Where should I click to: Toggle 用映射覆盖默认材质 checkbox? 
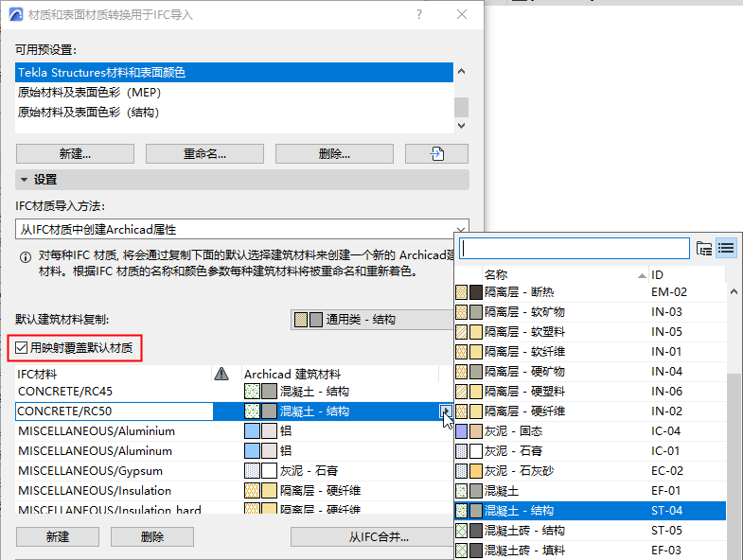point(21,348)
